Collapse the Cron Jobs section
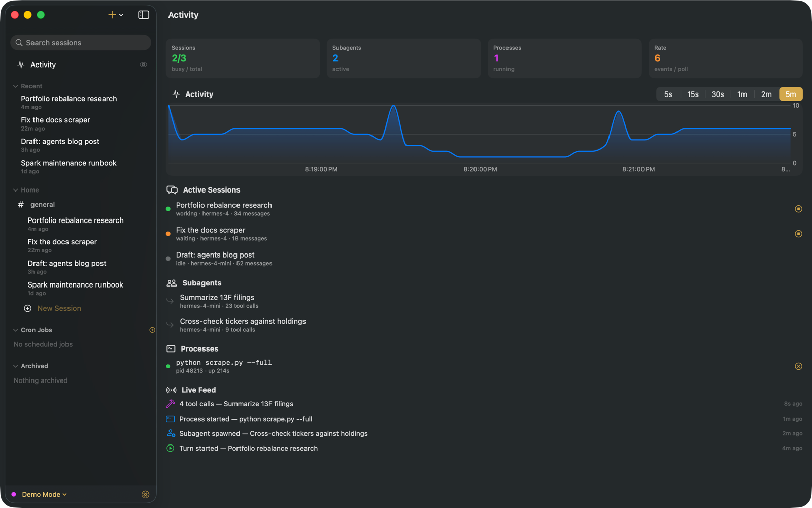The width and height of the screenshot is (812, 508). 15,330
